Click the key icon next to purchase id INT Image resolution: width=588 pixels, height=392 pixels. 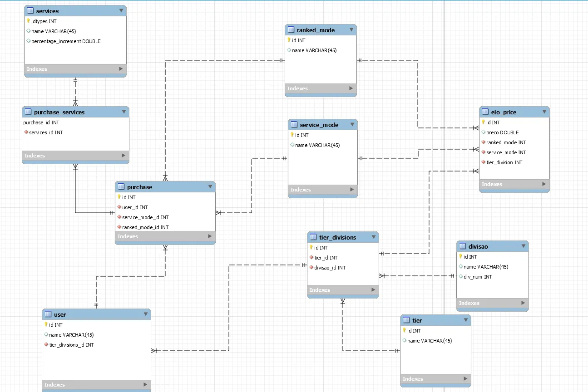119,197
